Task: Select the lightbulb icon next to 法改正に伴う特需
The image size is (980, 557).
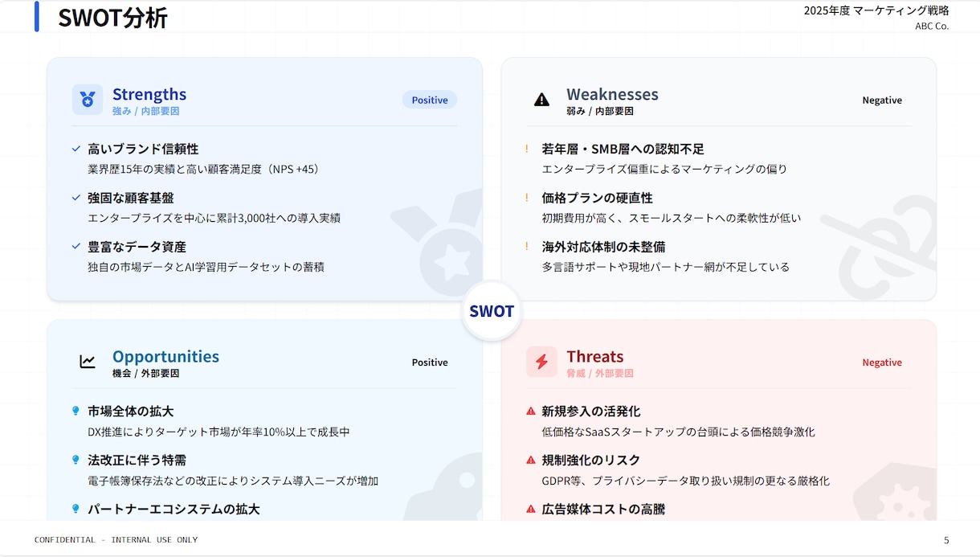Action: (x=76, y=460)
